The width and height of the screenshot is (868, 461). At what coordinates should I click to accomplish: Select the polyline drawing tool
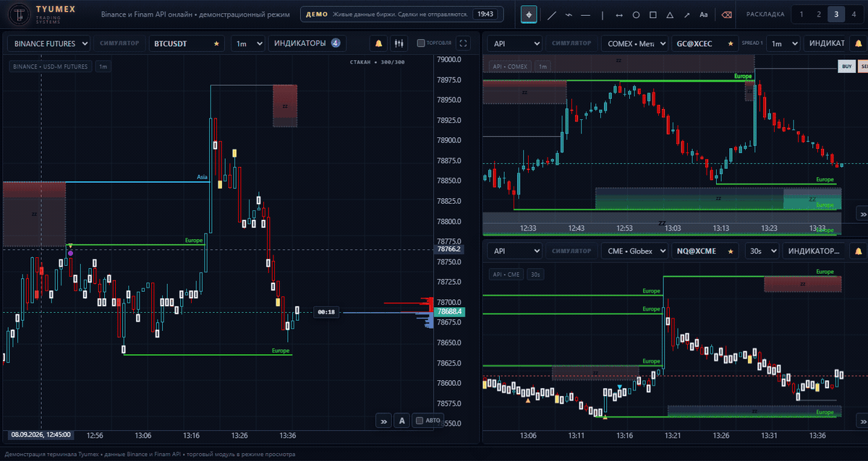click(569, 14)
